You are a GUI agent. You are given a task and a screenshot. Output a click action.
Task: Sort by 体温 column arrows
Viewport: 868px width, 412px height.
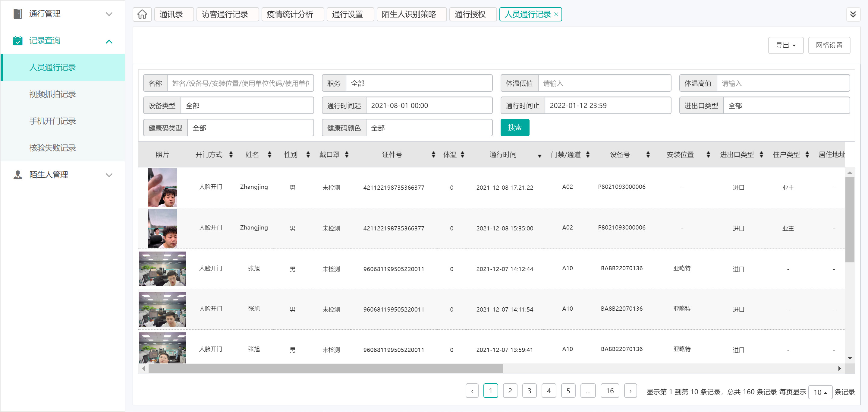tap(462, 154)
